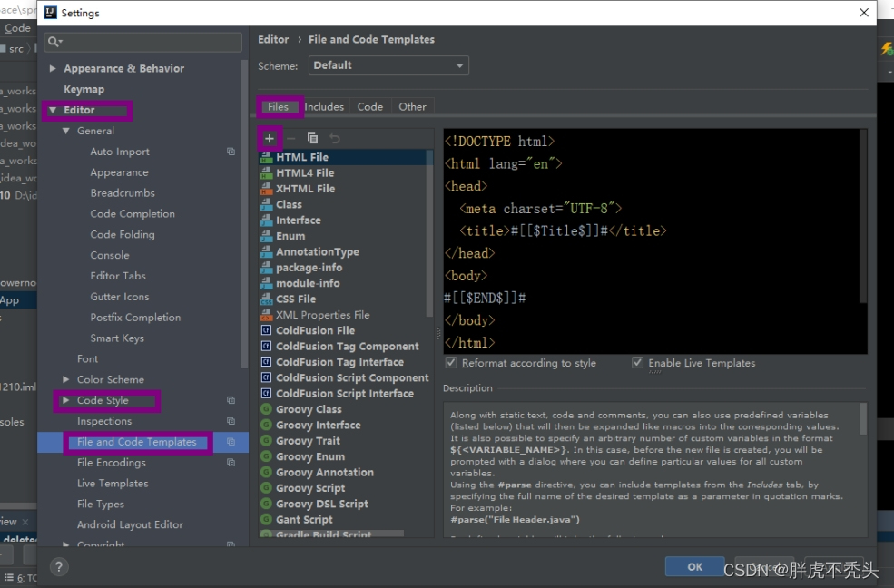The width and height of the screenshot is (894, 588).
Task: Click the copy template icon
Action: 312,139
